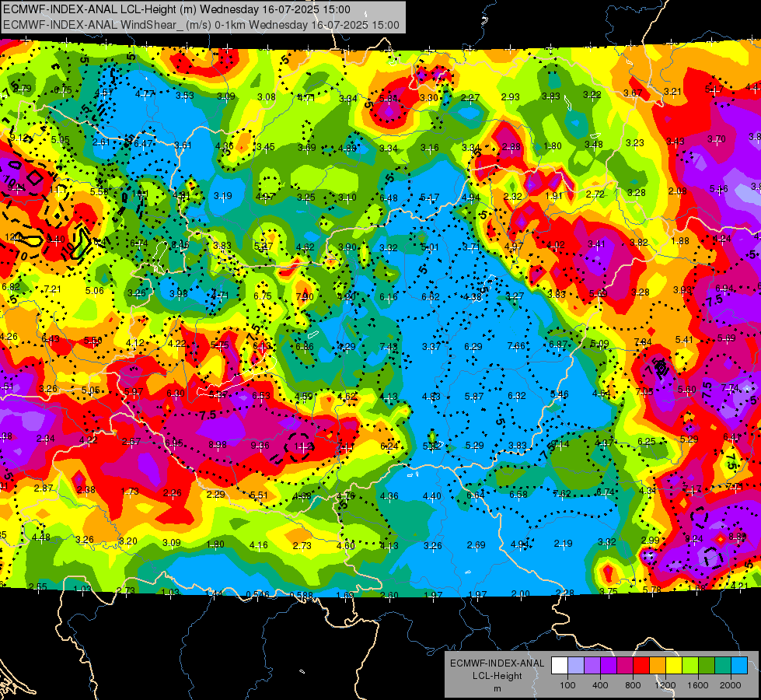Viewport: 761px width, 700px height.
Task: Click the legend tick label 1600
Action: point(698,685)
